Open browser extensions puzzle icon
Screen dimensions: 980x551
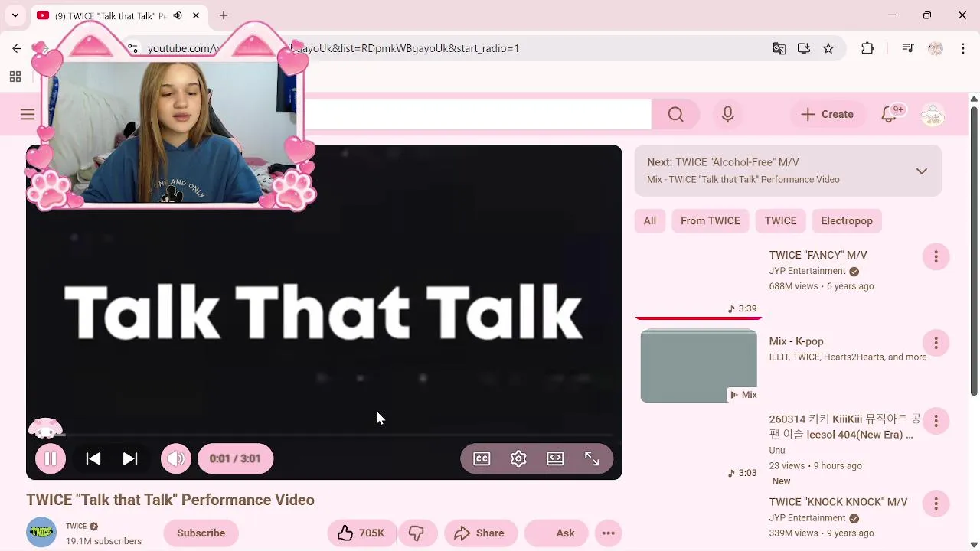click(x=867, y=48)
